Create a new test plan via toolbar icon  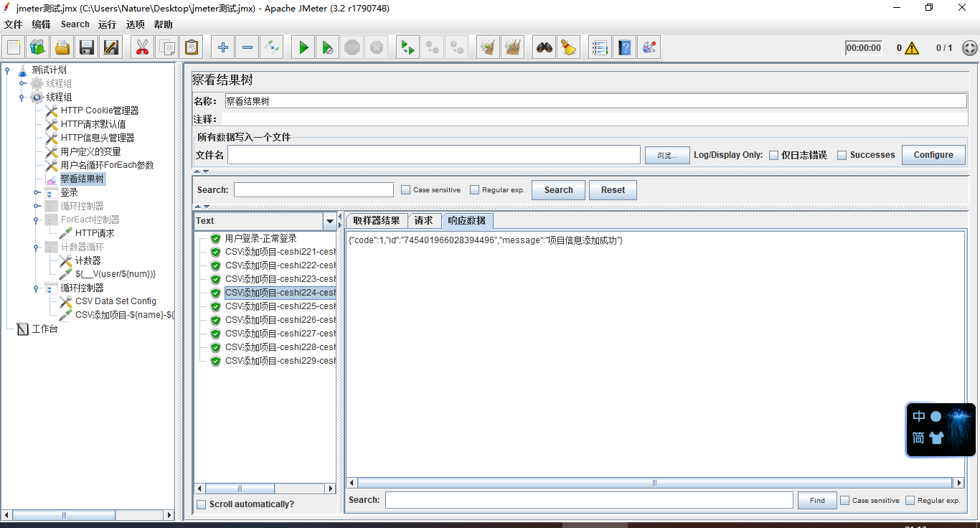click(x=14, y=48)
